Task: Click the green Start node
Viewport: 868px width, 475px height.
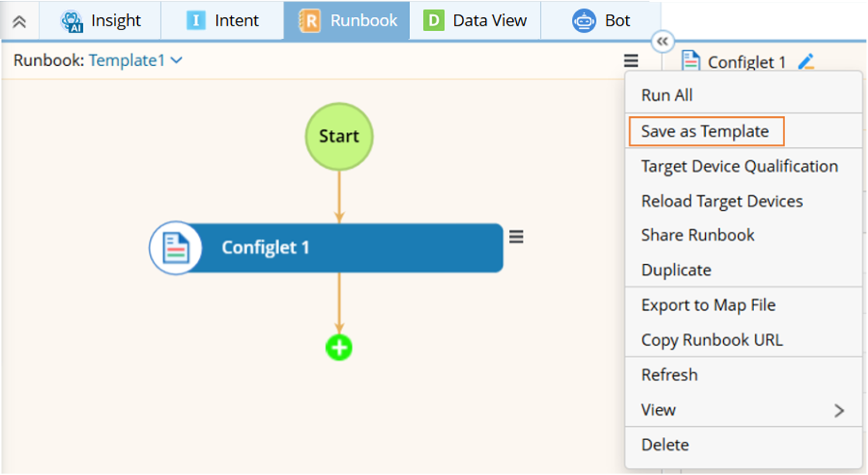Action: pos(339,136)
